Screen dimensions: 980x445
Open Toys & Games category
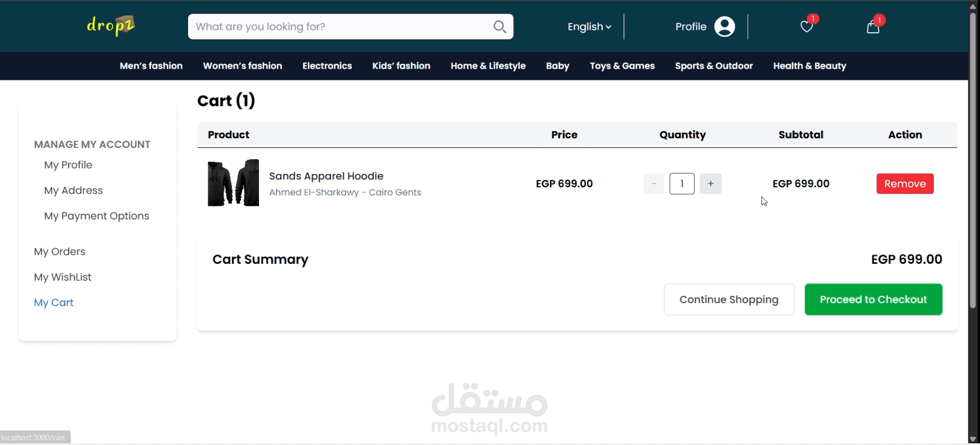(x=622, y=66)
